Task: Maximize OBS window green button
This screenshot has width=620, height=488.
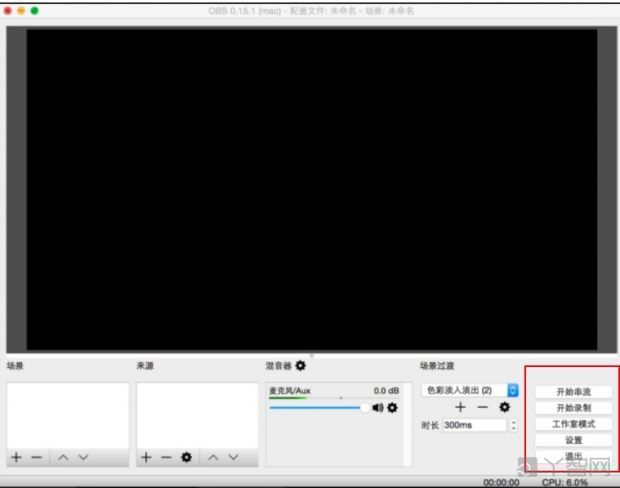Action: coord(34,11)
